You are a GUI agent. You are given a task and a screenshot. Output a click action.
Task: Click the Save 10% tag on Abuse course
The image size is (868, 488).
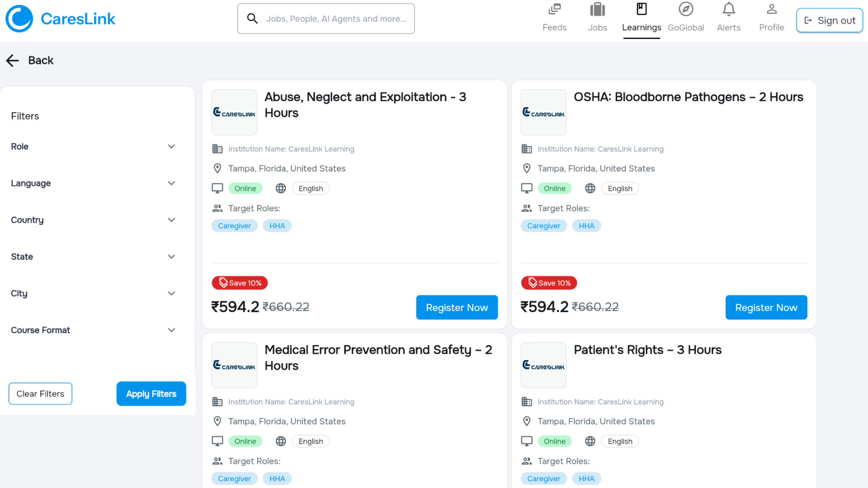(240, 283)
